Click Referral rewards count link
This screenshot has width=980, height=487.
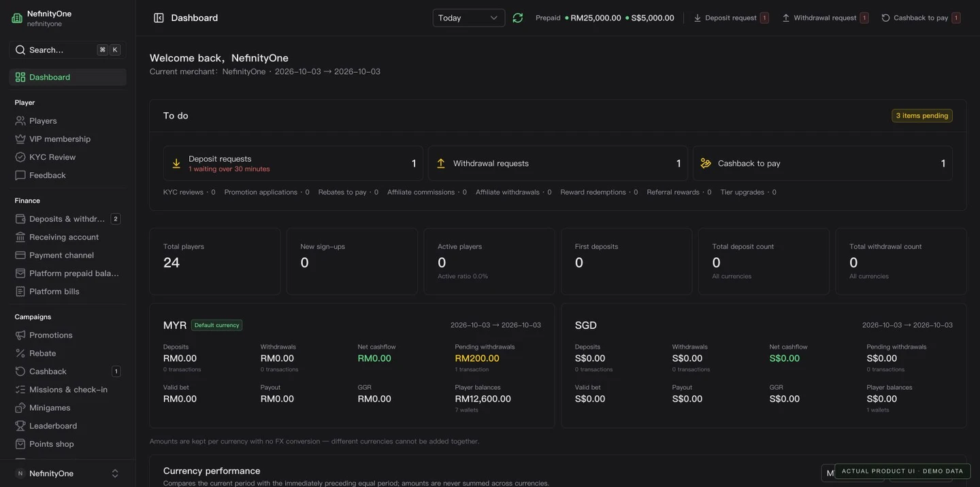click(x=679, y=192)
